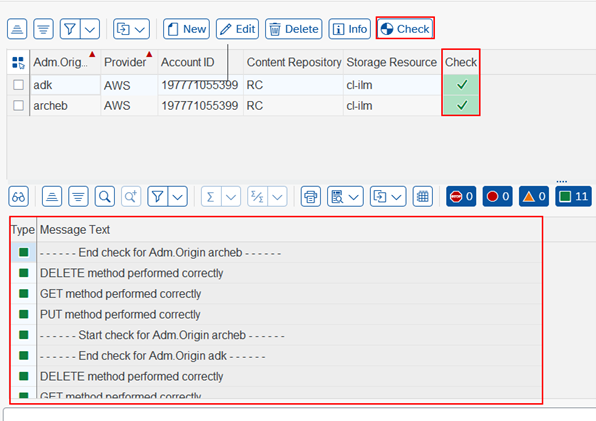Toggle green success messages filter showing 11
The image size is (596, 421).
tap(573, 196)
